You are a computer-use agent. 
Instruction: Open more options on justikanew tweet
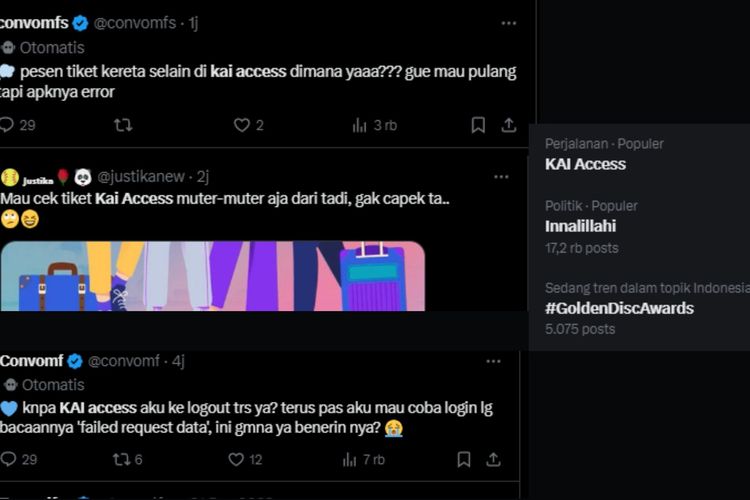click(501, 177)
